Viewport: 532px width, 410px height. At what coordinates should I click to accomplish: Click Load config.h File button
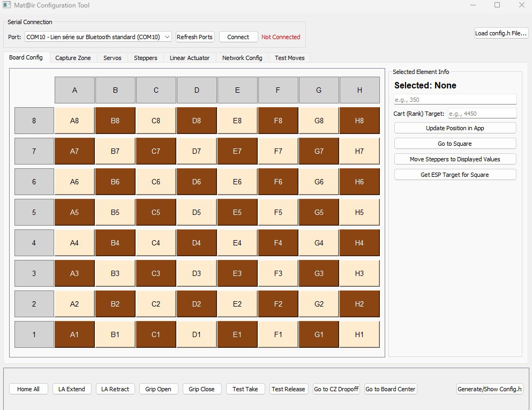pos(501,33)
